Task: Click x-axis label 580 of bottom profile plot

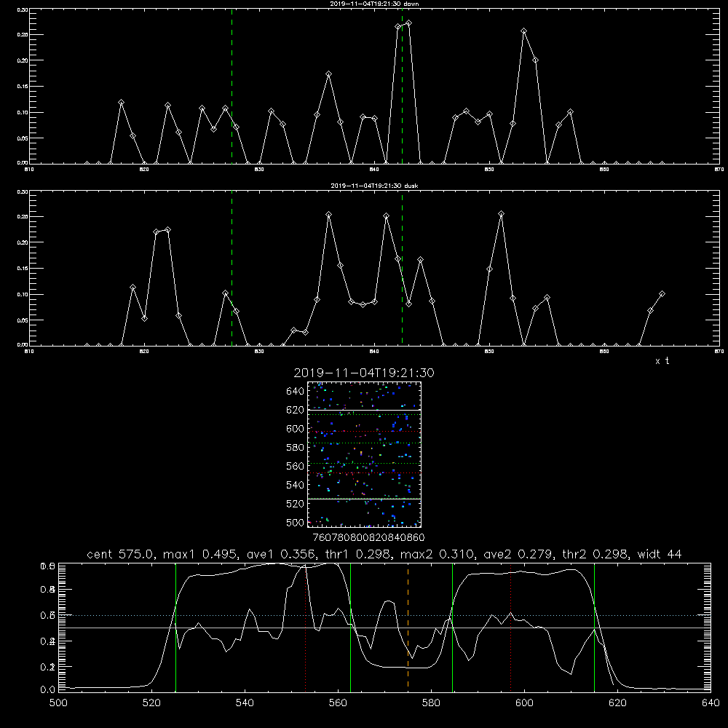Action: (431, 703)
